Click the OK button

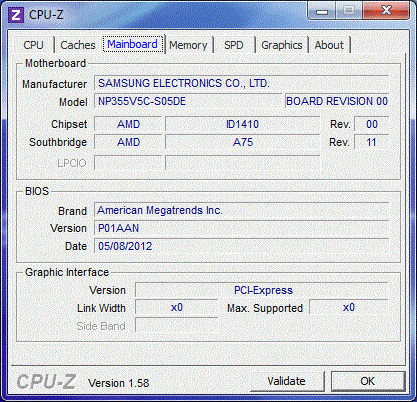pyautogui.click(x=368, y=381)
